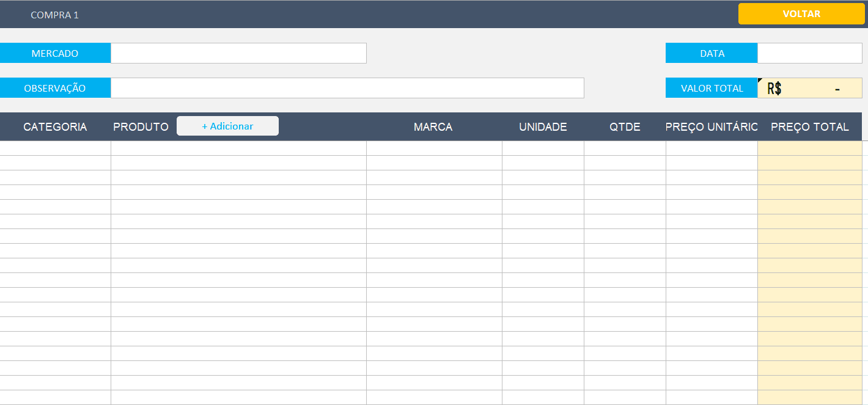Click the CATEGORIA column header
Screen dimensions: 868x405
(x=55, y=126)
